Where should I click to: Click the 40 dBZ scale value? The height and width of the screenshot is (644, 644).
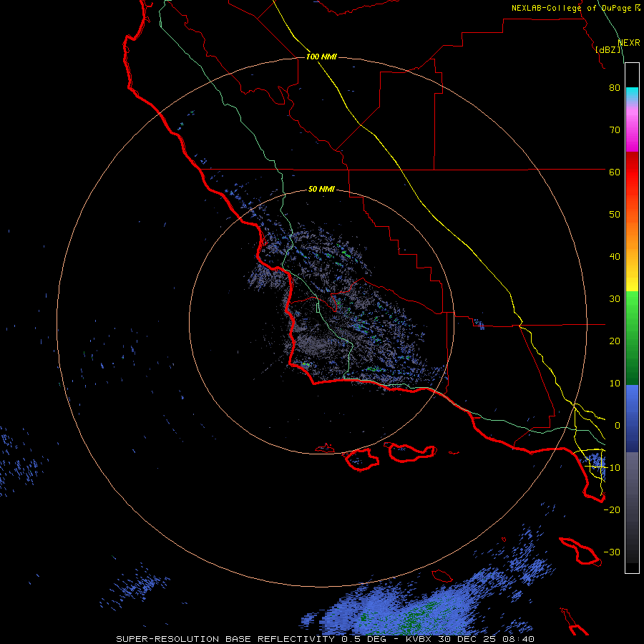tap(615, 257)
